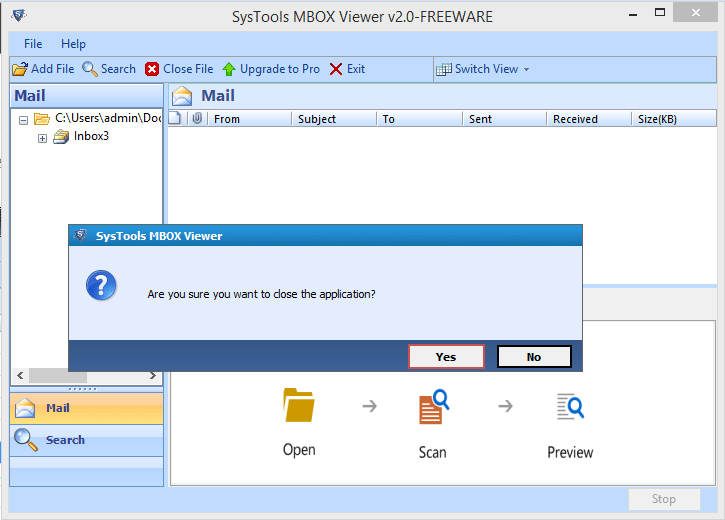Sort by the To column header
Image resolution: width=725 pixels, height=520 pixels.
click(419, 119)
